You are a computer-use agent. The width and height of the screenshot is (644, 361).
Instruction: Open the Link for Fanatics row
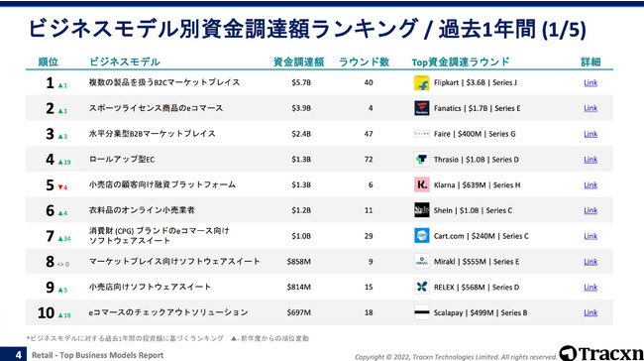coord(590,108)
